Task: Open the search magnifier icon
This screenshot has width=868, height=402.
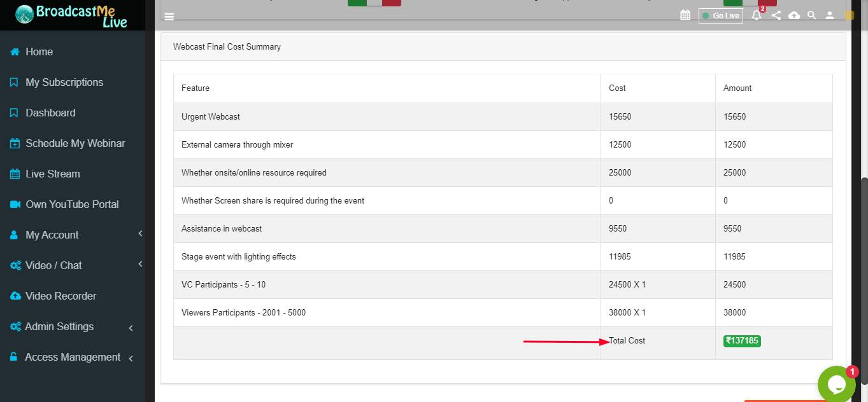Action: pos(812,15)
